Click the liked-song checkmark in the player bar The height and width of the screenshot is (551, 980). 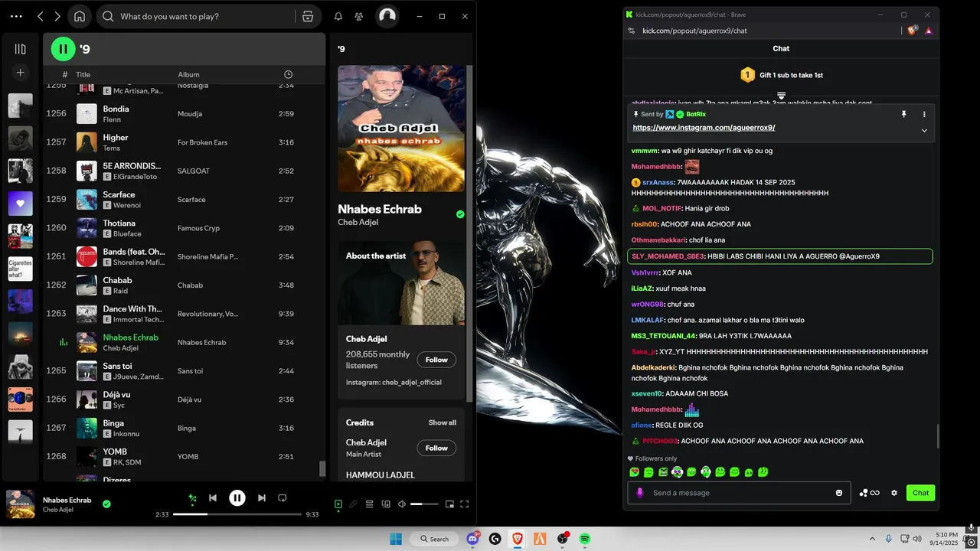coord(106,504)
